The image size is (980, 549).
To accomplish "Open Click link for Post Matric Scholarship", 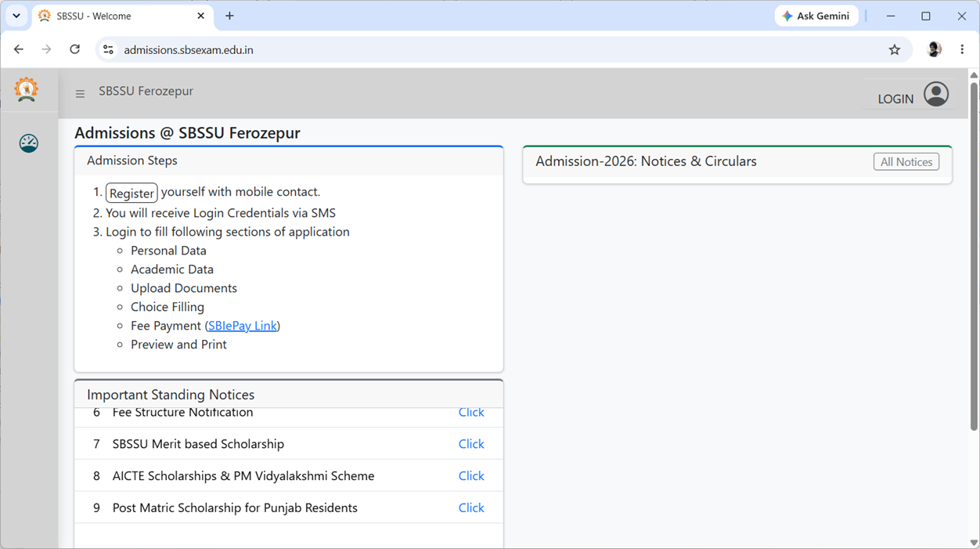I will point(471,508).
